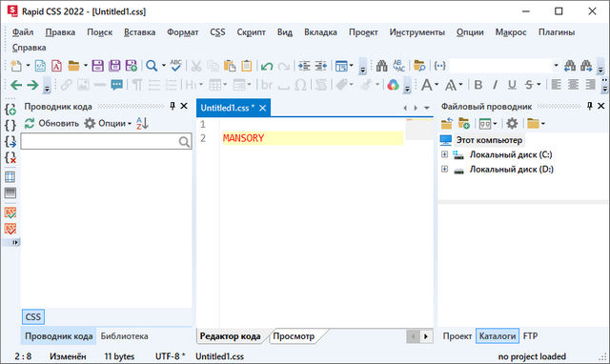Click the Find magnifier icon in toolbar
This screenshot has width=610, height=364.
tap(152, 66)
